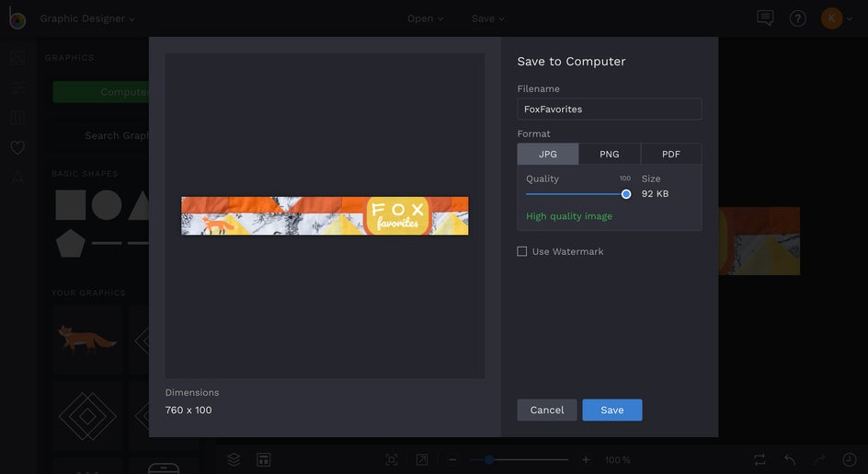Open the help question mark icon
Image resolution: width=868 pixels, height=474 pixels.
click(x=798, y=18)
